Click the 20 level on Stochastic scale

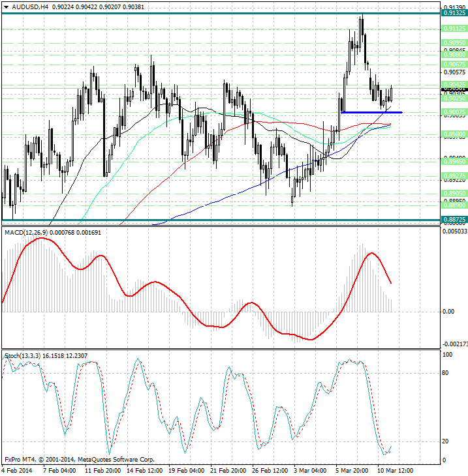446,441
